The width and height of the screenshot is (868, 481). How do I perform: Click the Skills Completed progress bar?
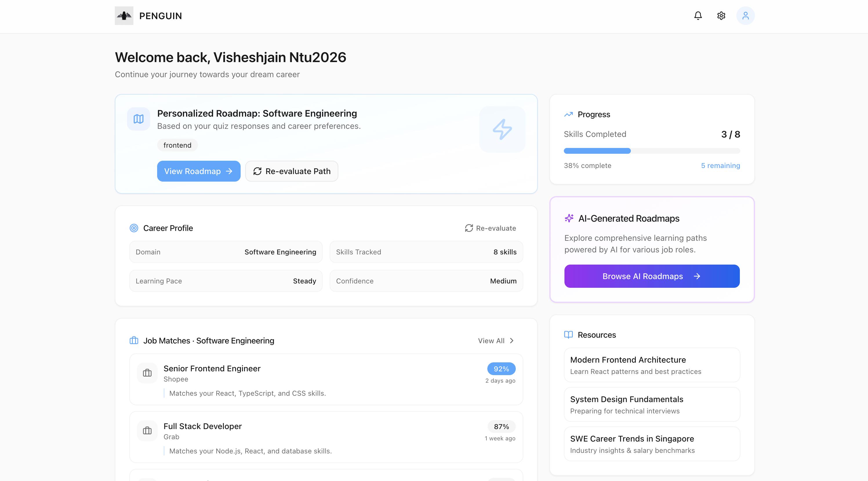652,151
